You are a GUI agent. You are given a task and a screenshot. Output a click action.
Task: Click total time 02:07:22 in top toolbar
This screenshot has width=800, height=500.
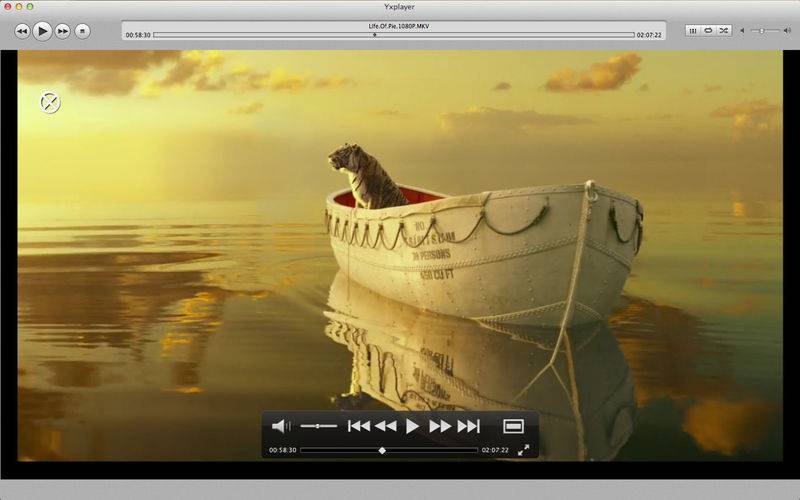click(x=649, y=35)
